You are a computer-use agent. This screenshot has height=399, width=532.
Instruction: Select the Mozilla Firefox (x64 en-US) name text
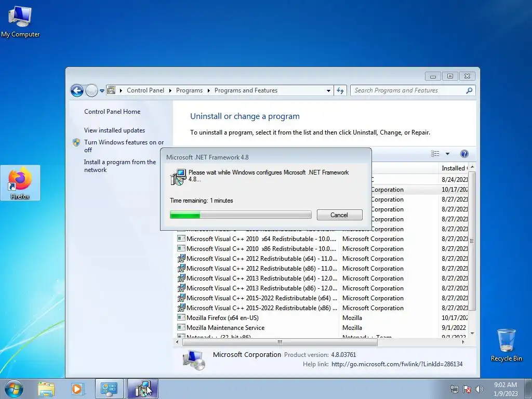222,317
